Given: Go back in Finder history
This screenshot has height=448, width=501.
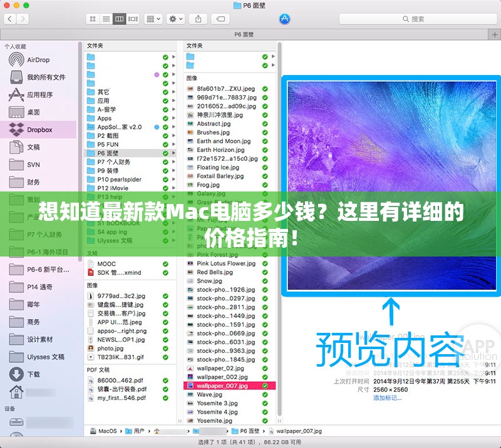Looking at the screenshot, I should tap(10, 19).
